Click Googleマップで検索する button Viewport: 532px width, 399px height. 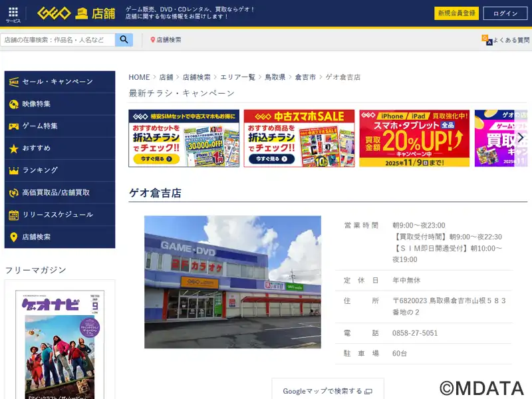coord(328,391)
